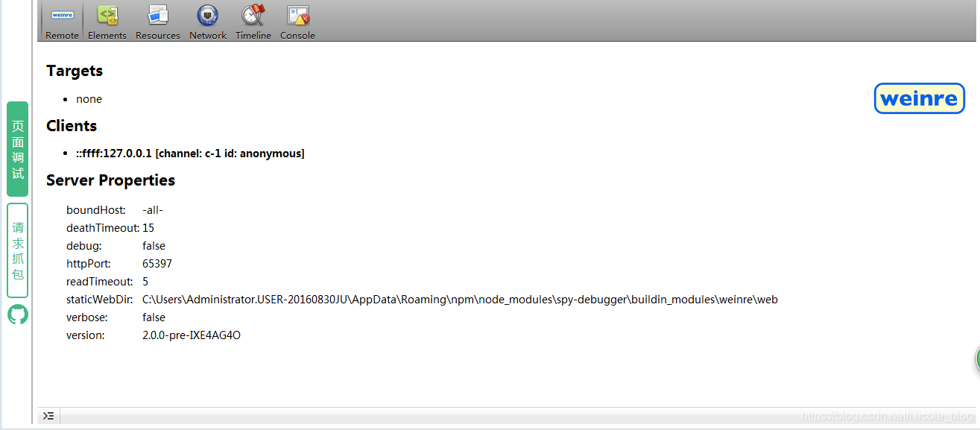Click the boundHost property label

tap(96, 210)
